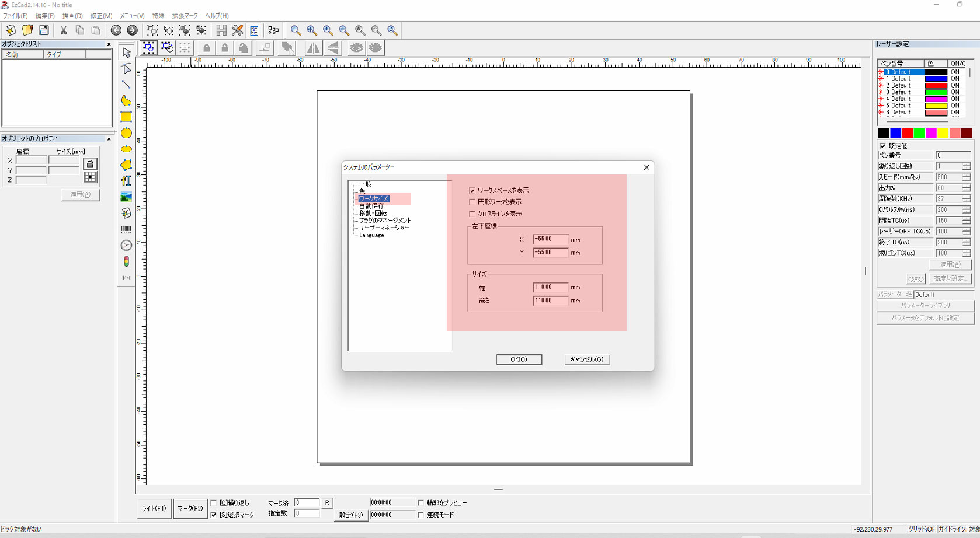Select 移動・回転 in the parameters tree
The height and width of the screenshot is (538, 980).
[373, 213]
